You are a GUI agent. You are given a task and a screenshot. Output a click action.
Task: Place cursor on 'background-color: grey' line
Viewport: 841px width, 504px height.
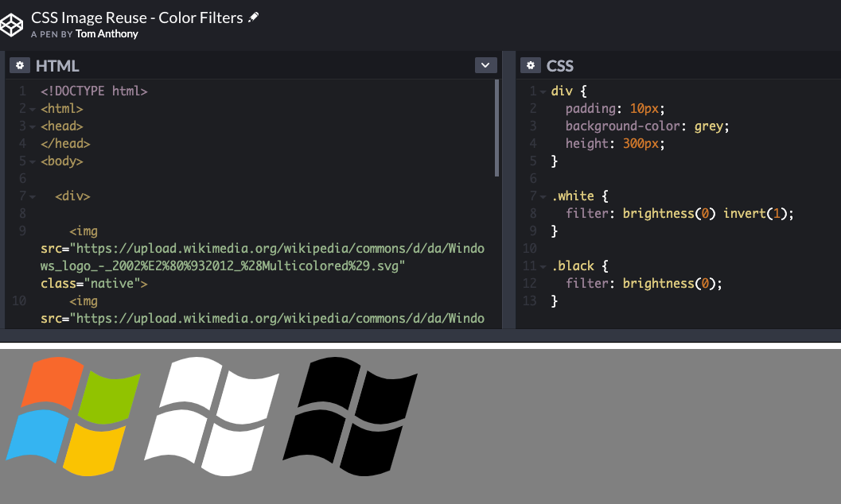(x=647, y=126)
